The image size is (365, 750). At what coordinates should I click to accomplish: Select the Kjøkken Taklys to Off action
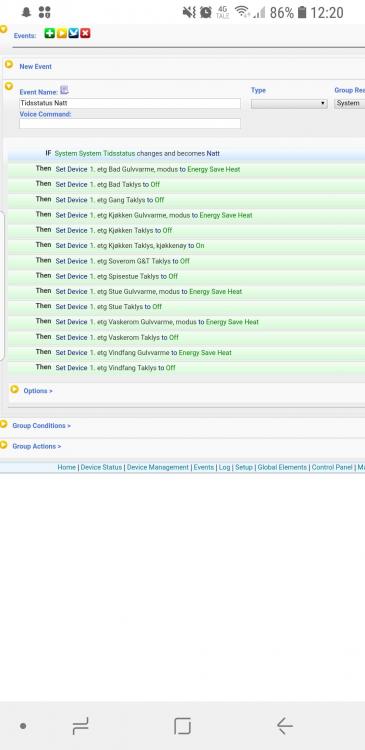(x=186, y=231)
